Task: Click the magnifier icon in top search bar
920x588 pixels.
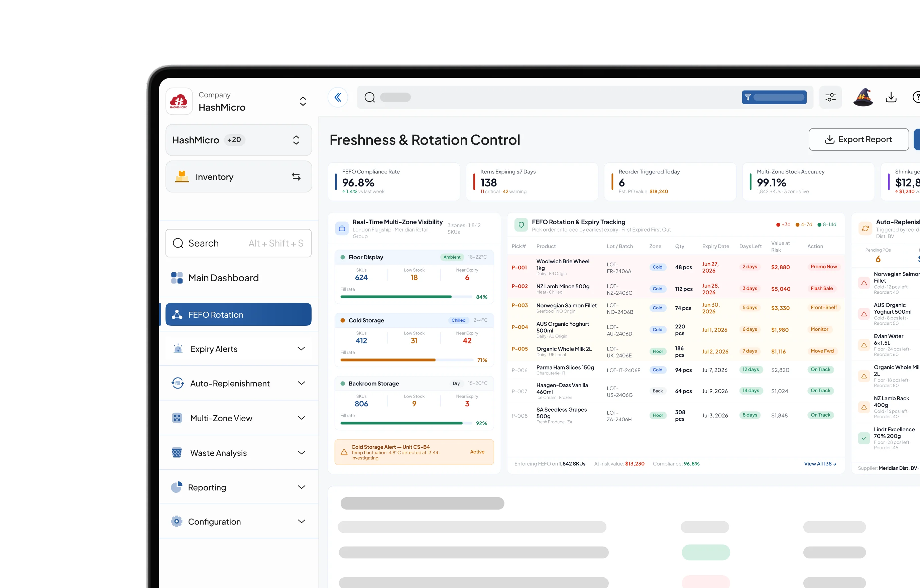Action: pos(369,97)
